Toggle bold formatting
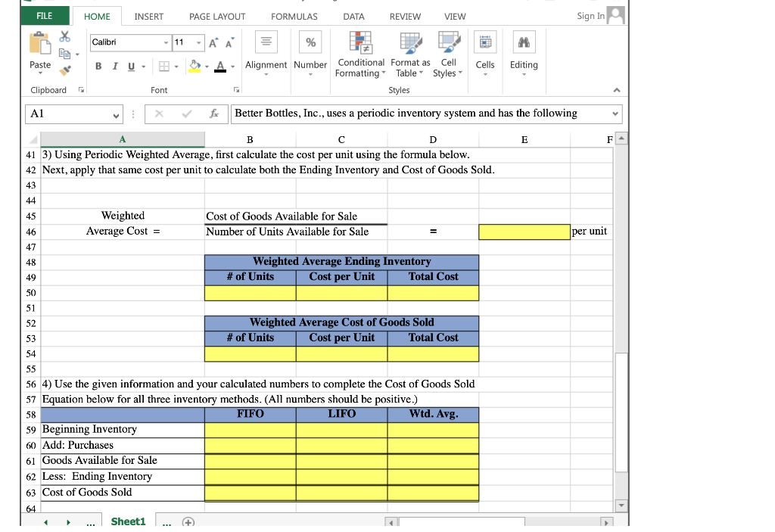 98,67
